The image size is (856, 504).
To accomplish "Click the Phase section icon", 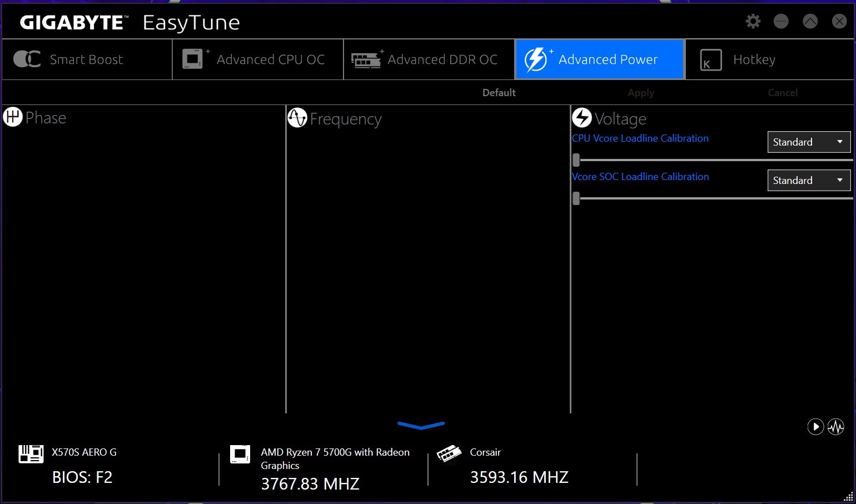I will click(13, 117).
